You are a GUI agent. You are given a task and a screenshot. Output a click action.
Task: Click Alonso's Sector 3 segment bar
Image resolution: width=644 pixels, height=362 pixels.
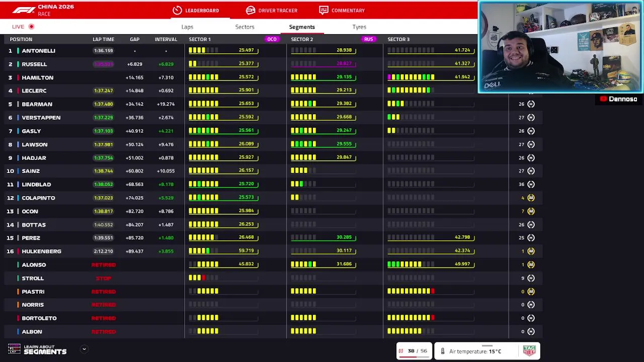pyautogui.click(x=411, y=264)
